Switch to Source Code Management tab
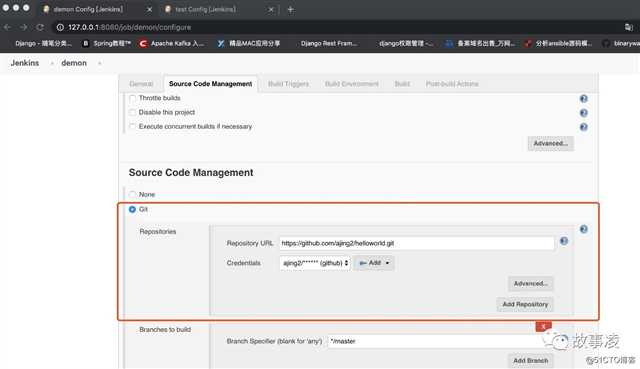The width and height of the screenshot is (640, 369). (x=211, y=84)
